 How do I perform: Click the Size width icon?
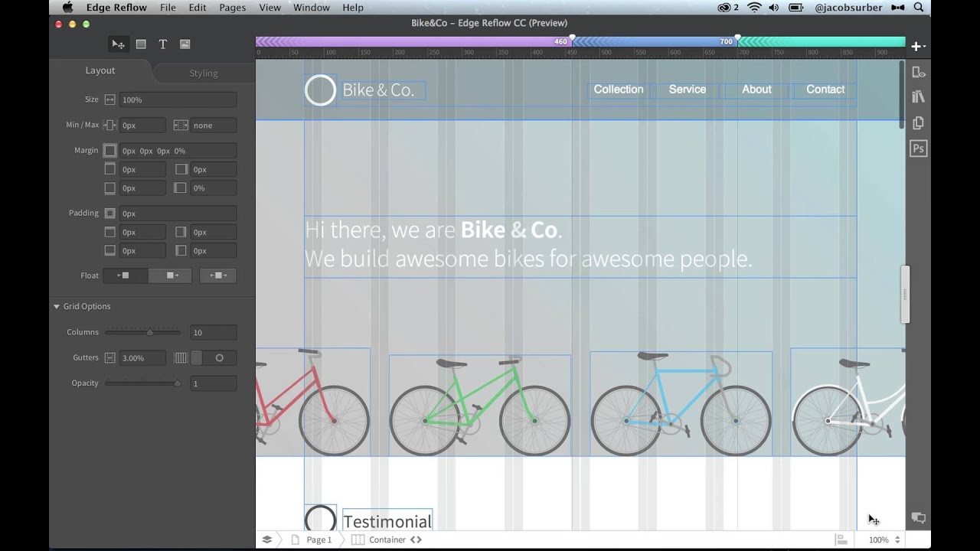click(109, 99)
